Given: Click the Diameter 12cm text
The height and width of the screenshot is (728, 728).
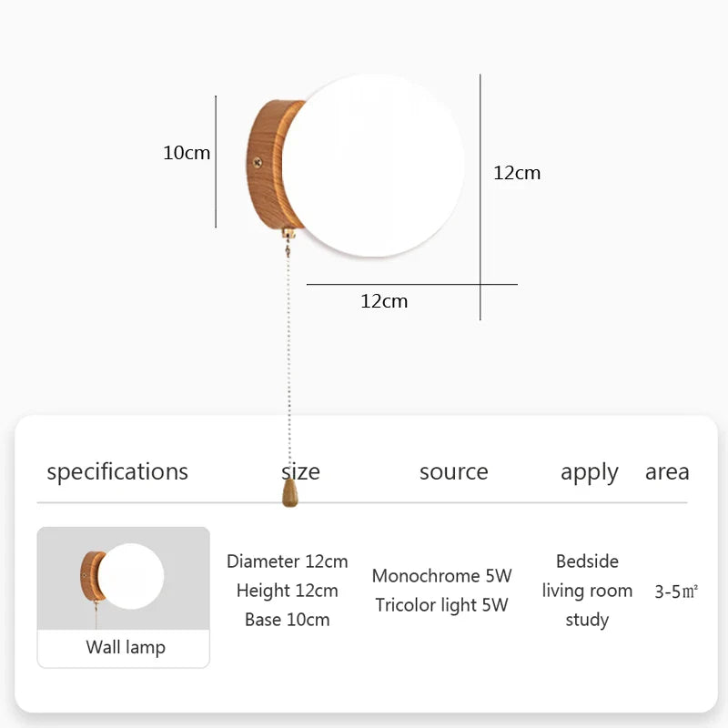Looking at the screenshot, I should (288, 561).
